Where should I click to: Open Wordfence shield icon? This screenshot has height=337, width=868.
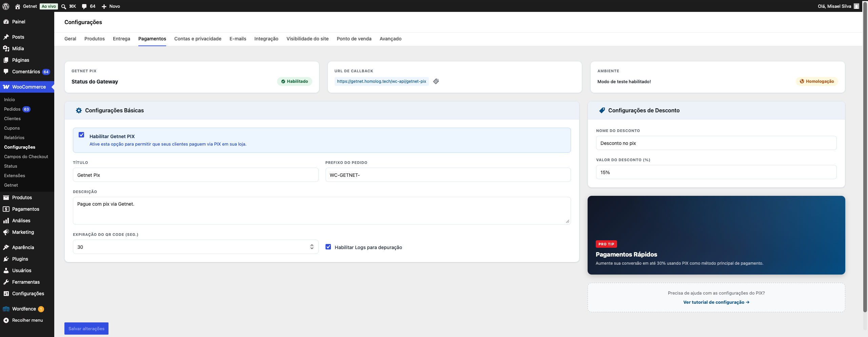click(6, 309)
